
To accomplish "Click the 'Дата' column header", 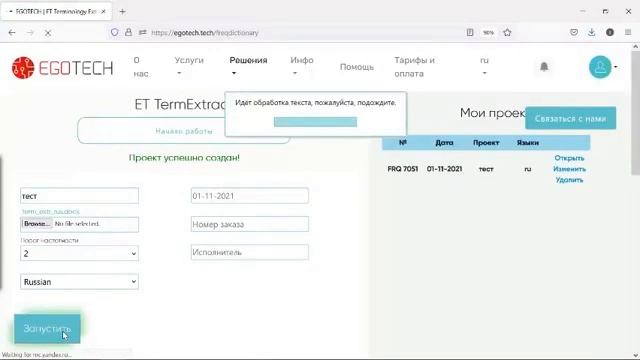I will [444, 143].
